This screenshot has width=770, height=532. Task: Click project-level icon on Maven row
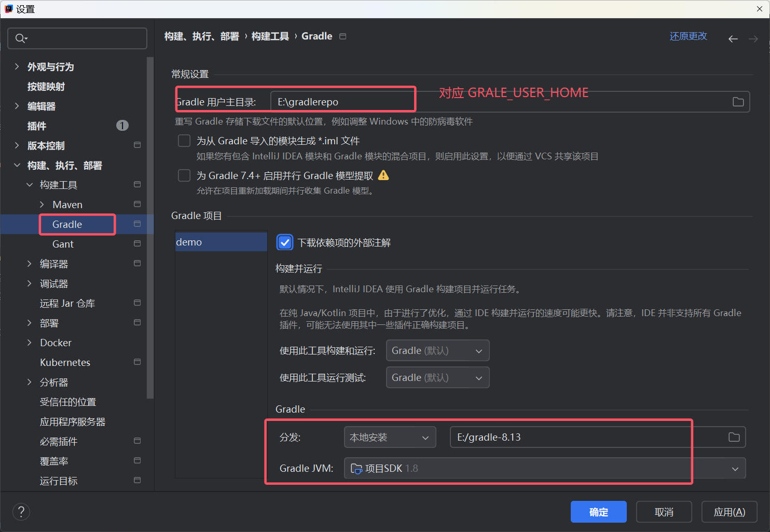coord(137,204)
